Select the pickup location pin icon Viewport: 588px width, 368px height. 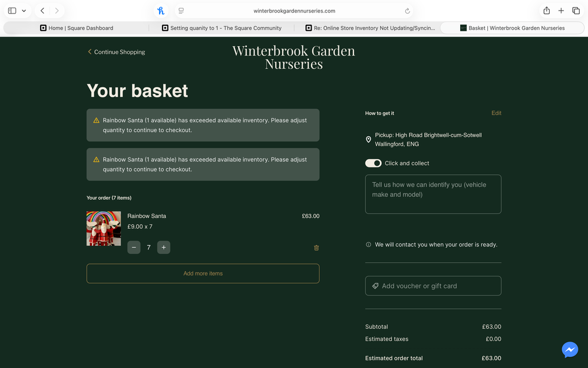coord(368,139)
